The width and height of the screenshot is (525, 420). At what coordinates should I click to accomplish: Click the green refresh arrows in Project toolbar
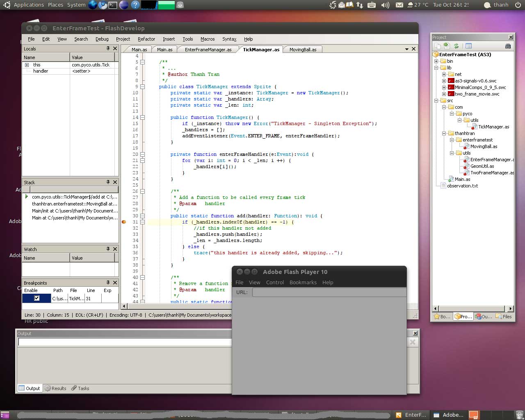(456, 46)
